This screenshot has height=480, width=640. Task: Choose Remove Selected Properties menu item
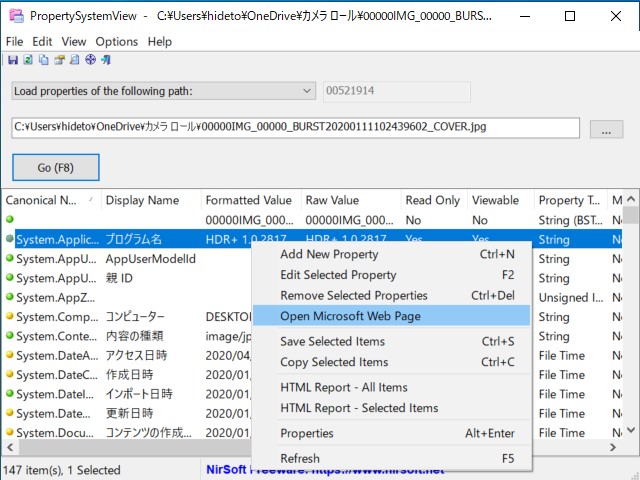392,296
